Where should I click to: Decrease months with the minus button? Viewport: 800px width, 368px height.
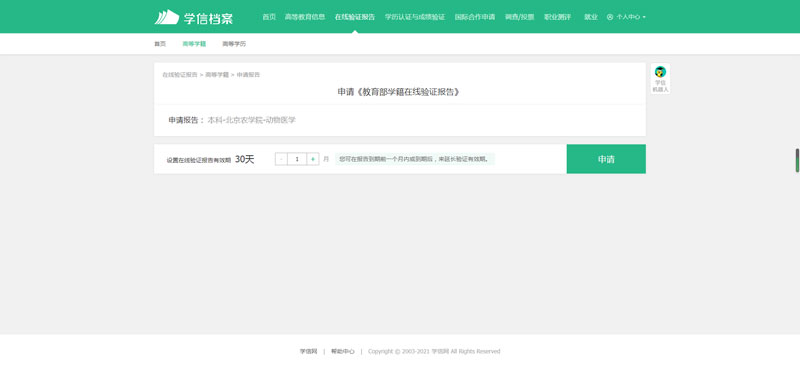[281, 159]
